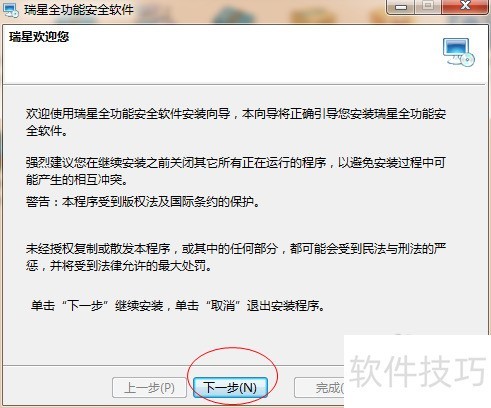Maximize the installer window

click(x=428, y=7)
